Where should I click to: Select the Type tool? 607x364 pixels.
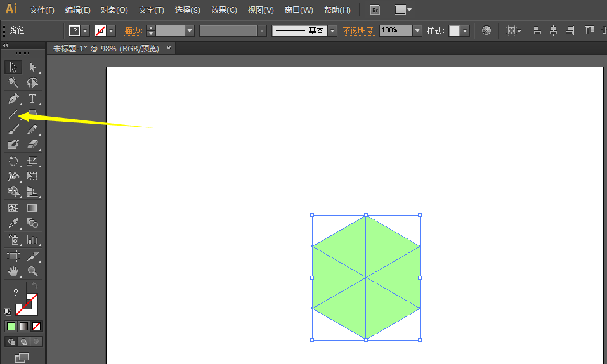click(x=32, y=99)
